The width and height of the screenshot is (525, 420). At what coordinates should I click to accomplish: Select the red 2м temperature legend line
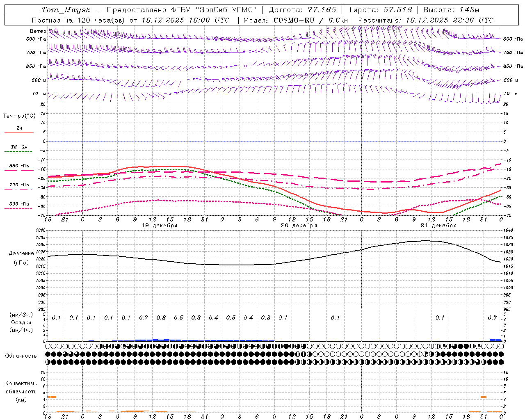[19, 132]
